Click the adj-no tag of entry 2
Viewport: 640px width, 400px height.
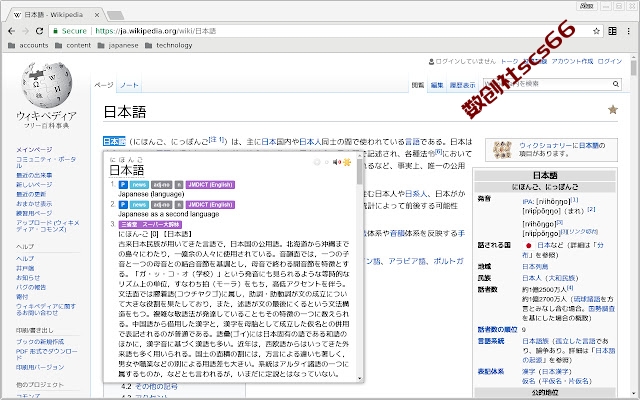click(162, 204)
